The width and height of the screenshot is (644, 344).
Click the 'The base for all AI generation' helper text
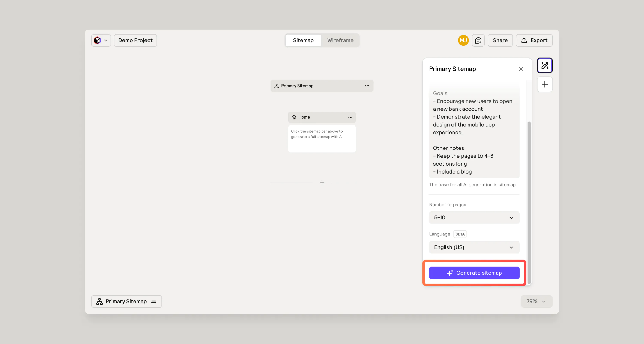(472, 185)
